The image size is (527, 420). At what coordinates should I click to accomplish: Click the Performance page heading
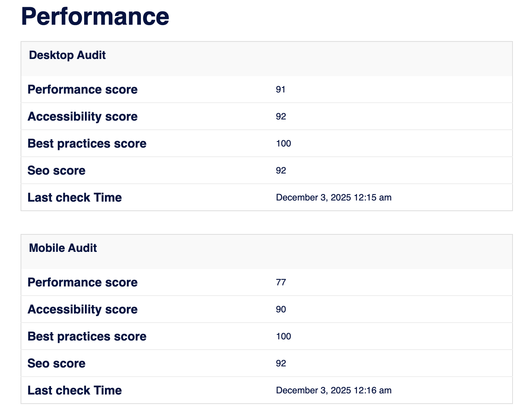[95, 16]
